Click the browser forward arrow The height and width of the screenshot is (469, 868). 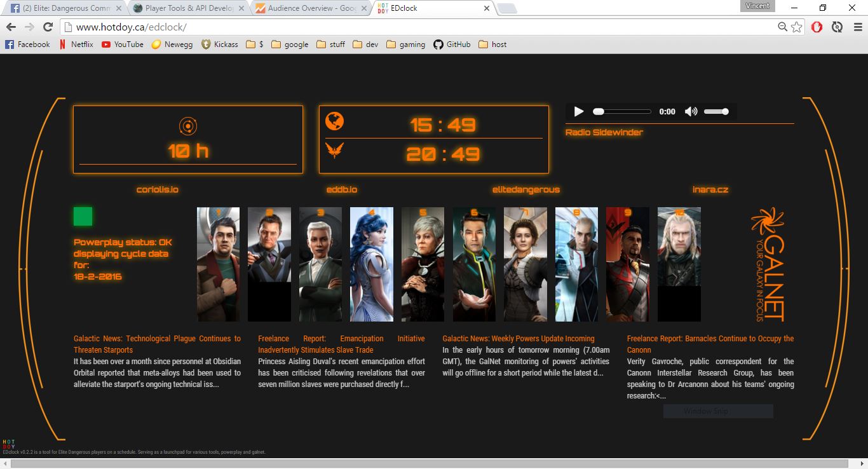click(29, 27)
